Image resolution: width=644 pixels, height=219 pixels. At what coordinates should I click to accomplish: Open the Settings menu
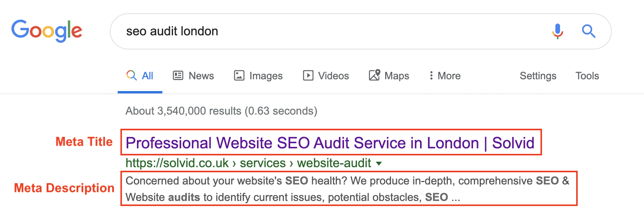[538, 76]
